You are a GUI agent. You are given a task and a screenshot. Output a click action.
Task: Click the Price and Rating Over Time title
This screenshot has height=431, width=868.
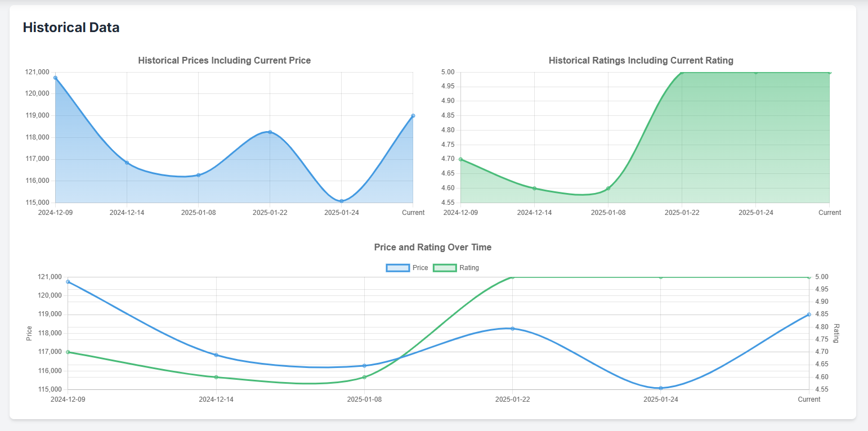(432, 247)
